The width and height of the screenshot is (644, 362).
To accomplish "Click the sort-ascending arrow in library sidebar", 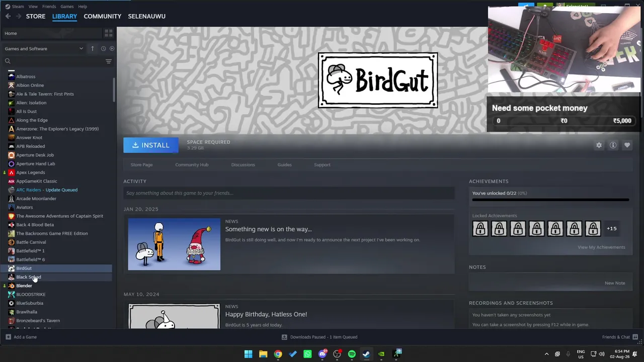I will tap(93, 49).
